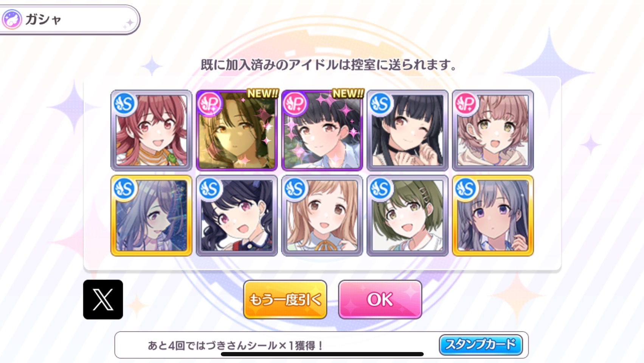Click the P badge on black-haired NEW card
Image resolution: width=644 pixels, height=363 pixels.
pyautogui.click(x=295, y=103)
